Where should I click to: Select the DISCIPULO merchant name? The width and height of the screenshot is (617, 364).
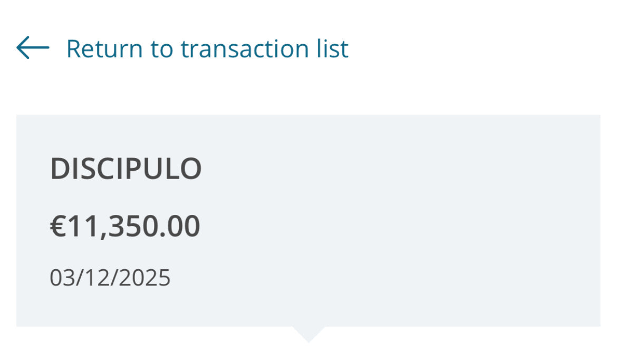(x=126, y=169)
